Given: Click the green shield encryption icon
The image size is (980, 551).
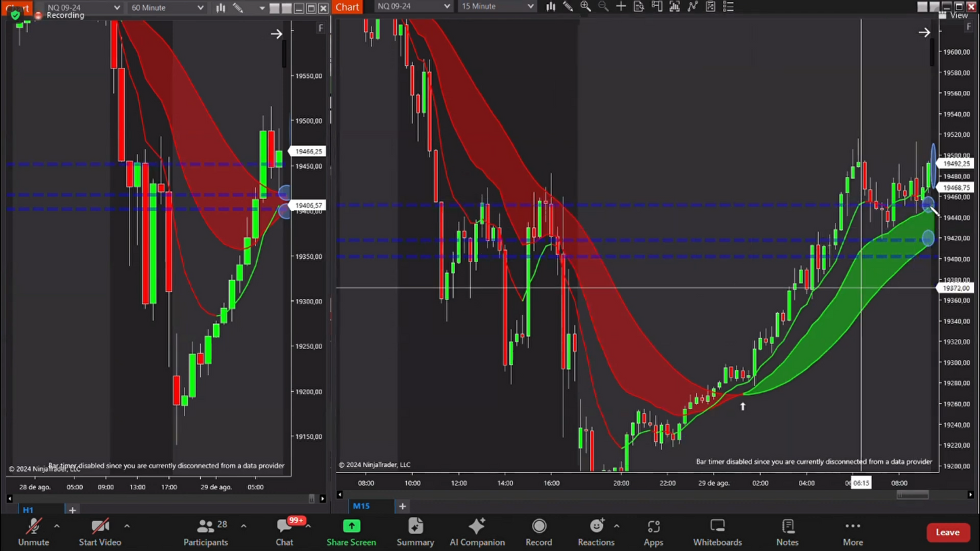Looking at the screenshot, I should [x=15, y=14].
